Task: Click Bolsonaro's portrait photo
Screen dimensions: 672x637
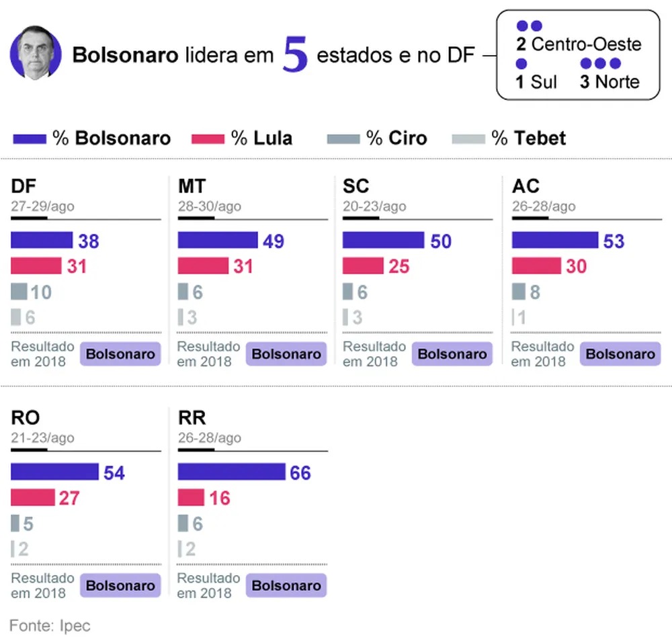Action: (x=36, y=54)
